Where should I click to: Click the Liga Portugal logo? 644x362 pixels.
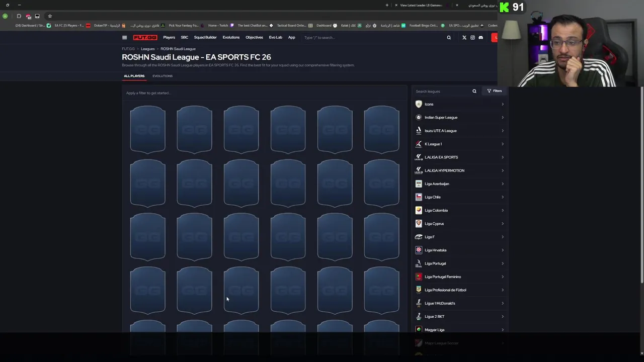[x=419, y=263]
